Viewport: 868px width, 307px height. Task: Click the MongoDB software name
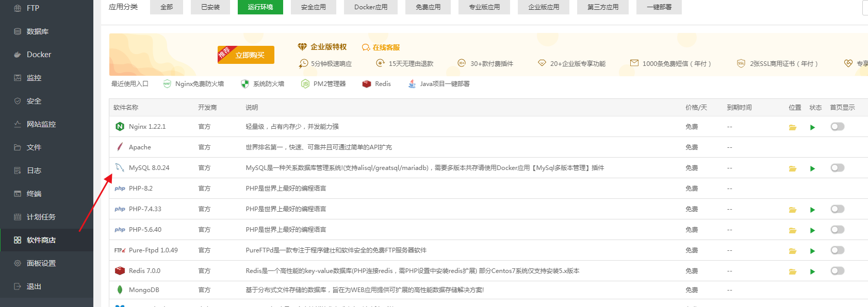pos(144,290)
